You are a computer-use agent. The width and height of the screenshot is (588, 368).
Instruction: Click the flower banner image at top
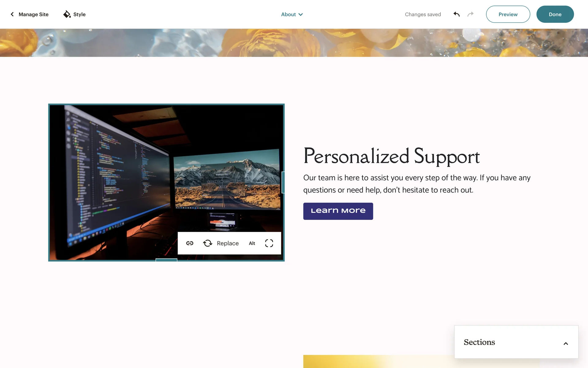click(294, 43)
